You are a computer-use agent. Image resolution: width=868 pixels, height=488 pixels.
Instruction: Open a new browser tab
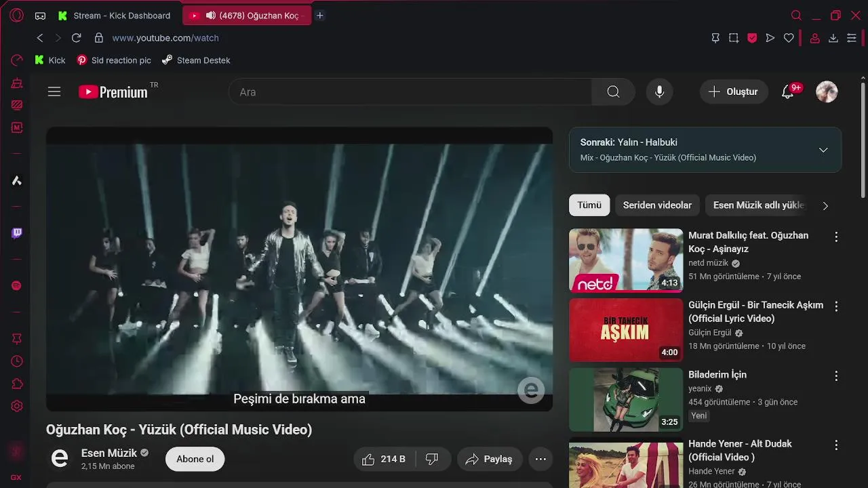click(320, 16)
